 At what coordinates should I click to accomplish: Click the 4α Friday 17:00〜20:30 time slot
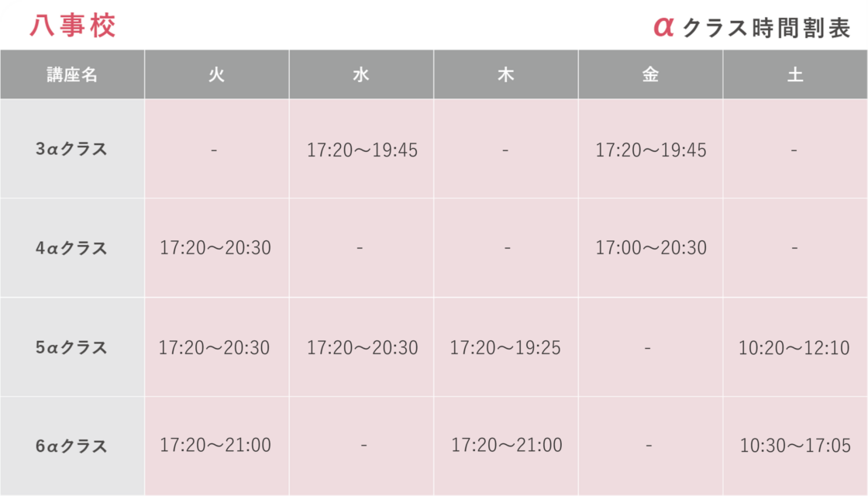[651, 249]
